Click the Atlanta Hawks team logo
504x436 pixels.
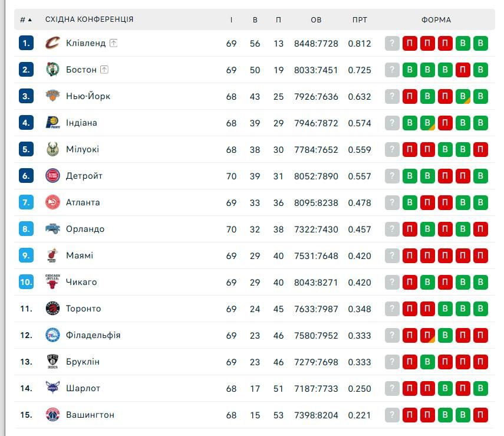pyautogui.click(x=53, y=202)
